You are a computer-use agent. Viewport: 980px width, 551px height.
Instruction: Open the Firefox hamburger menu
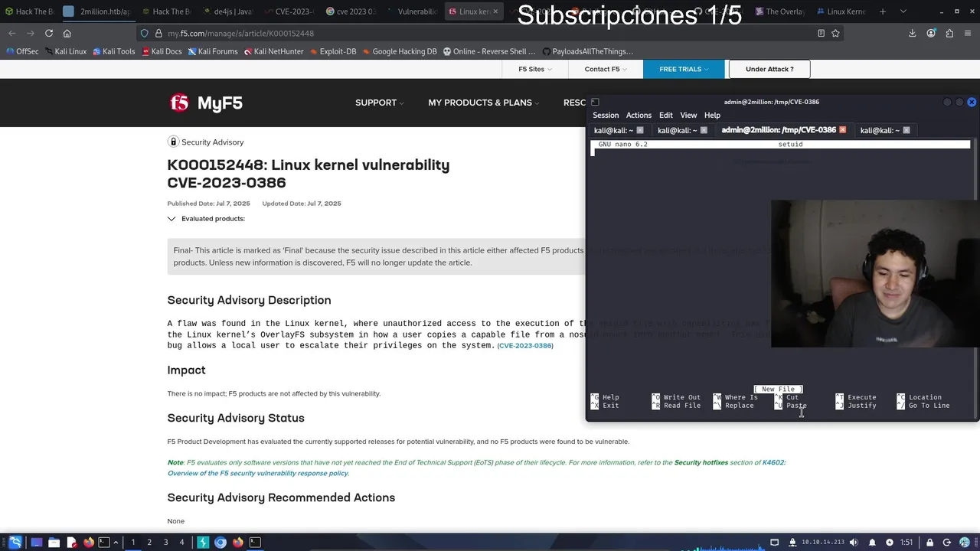pos(968,33)
